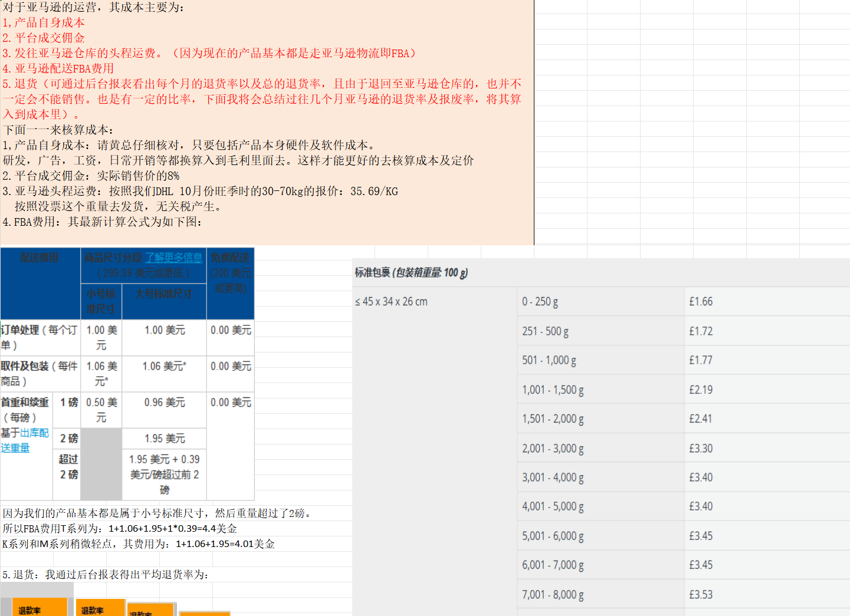Viewport: 850px width, 616px height.
Task: Select the 小号标准尺寸 sub-header
Action: point(101,301)
